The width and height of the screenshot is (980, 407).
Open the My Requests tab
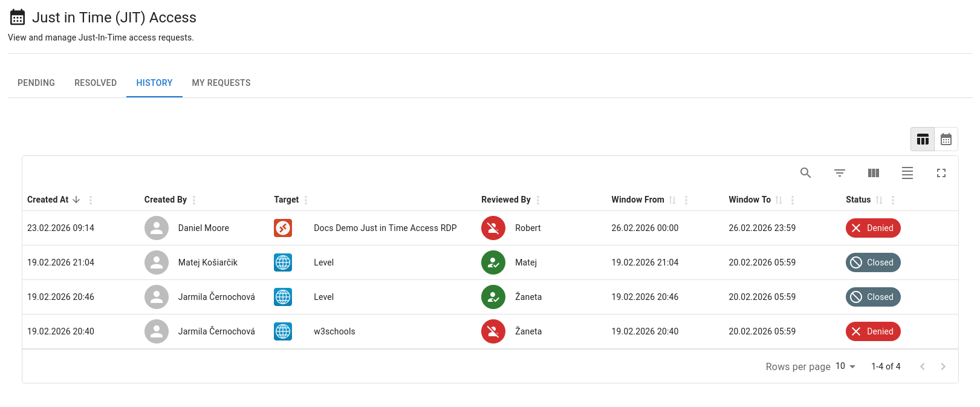221,83
